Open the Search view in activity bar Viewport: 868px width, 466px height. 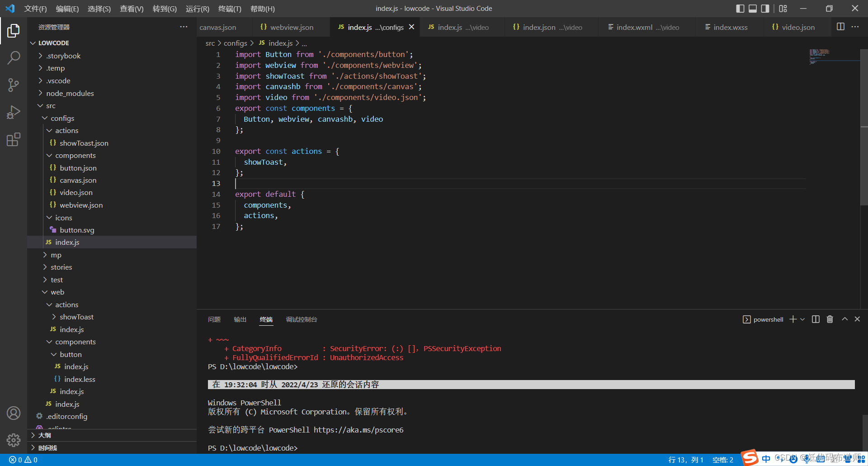(14, 57)
